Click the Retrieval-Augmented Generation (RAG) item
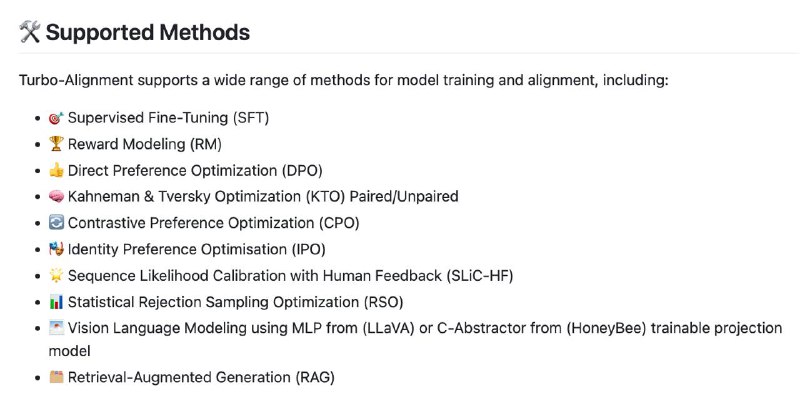The height and width of the screenshot is (396, 800). [x=201, y=378]
